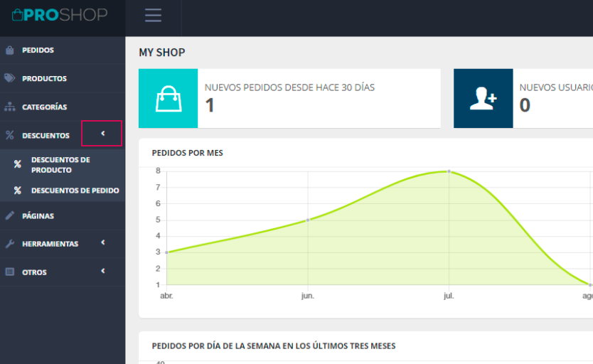593x364 pixels.
Task: Click the Páginas pencil icon
Action: pyautogui.click(x=10, y=215)
